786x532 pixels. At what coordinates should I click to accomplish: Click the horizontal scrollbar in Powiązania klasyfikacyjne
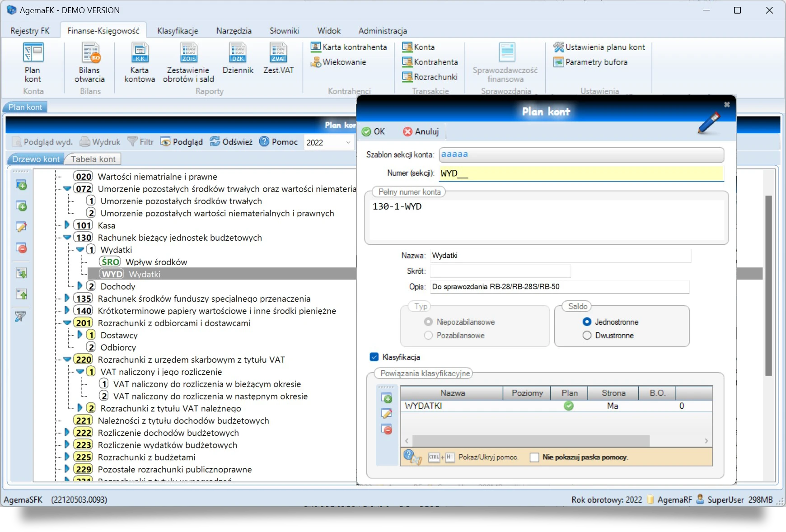coord(557,441)
